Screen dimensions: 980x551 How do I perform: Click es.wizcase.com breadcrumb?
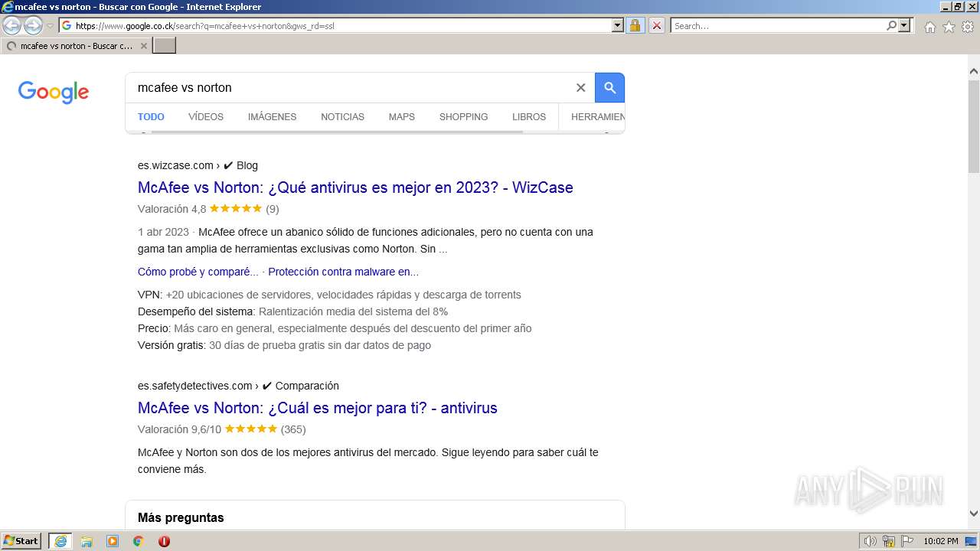click(x=198, y=165)
